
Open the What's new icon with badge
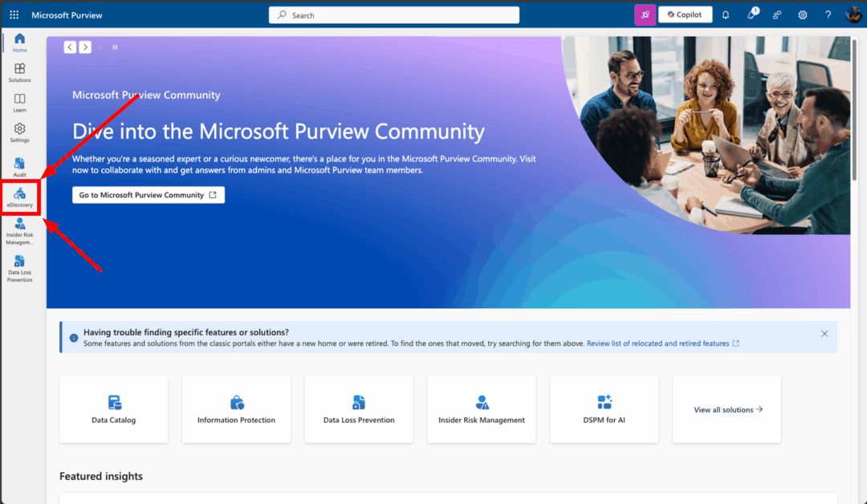pos(751,14)
